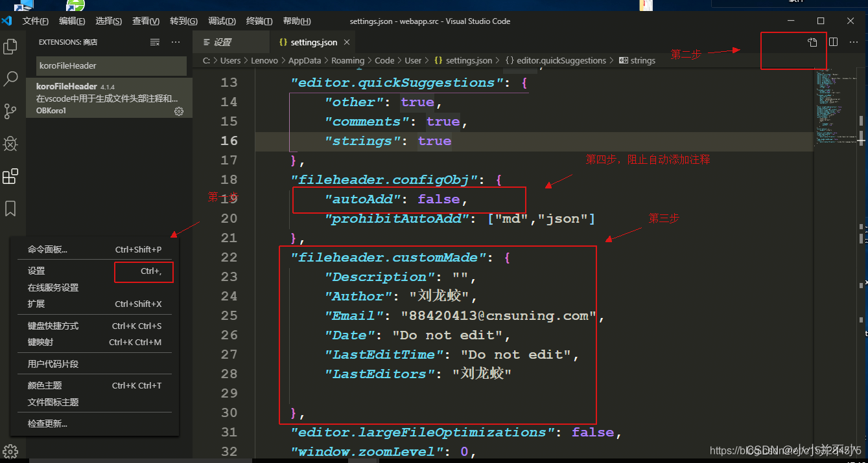Click the VS Code logo icon
The image size is (868, 463).
(6, 21)
